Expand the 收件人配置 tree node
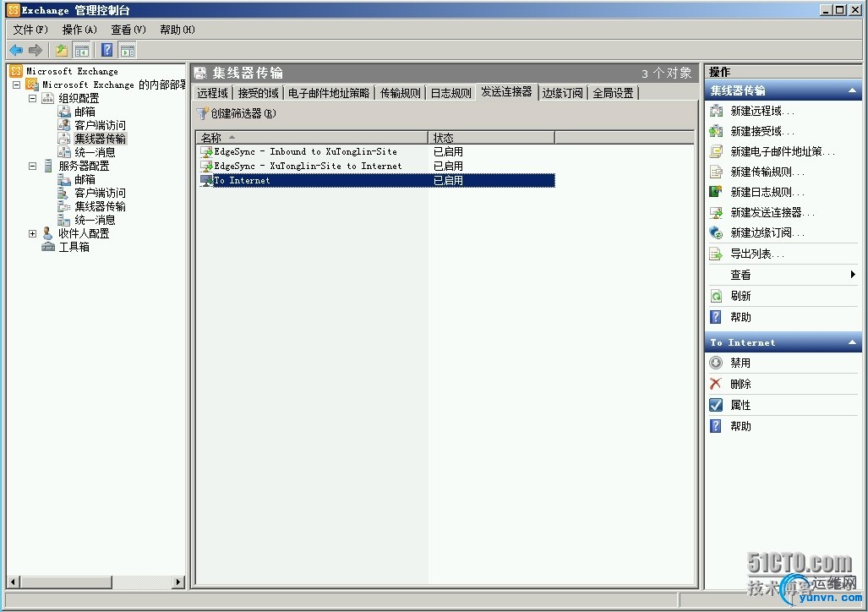The width and height of the screenshot is (868, 612). point(33,233)
